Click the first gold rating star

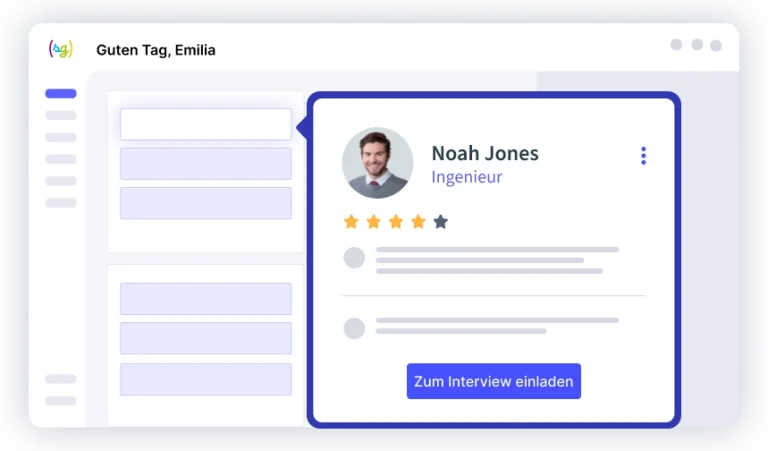[x=351, y=222]
